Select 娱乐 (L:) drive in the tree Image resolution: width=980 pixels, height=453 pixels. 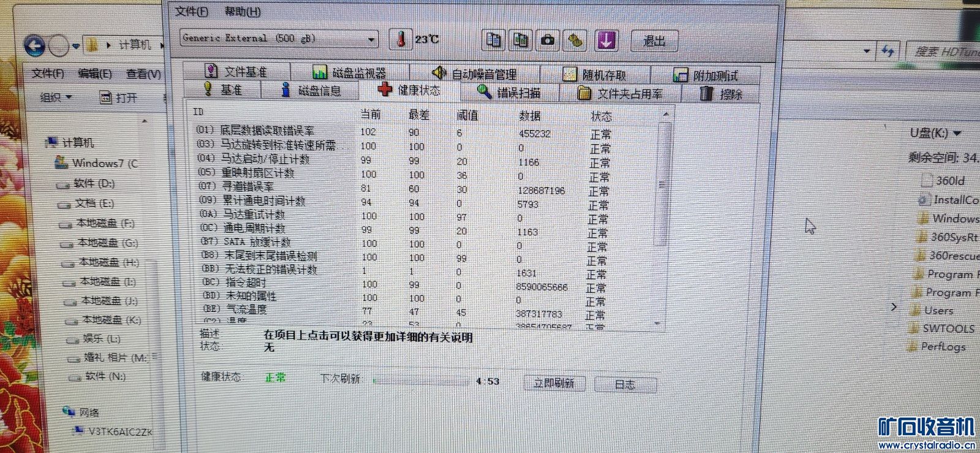(94, 338)
